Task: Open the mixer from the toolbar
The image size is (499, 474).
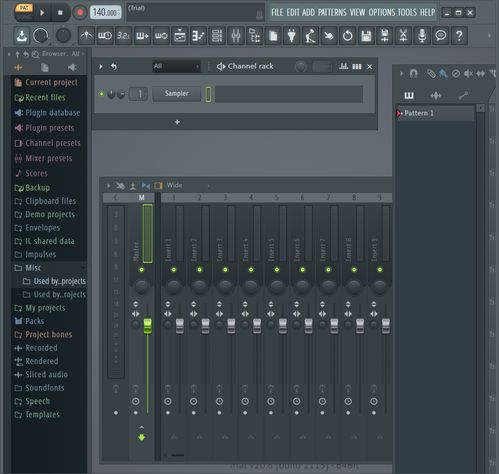Action: pyautogui.click(x=236, y=36)
